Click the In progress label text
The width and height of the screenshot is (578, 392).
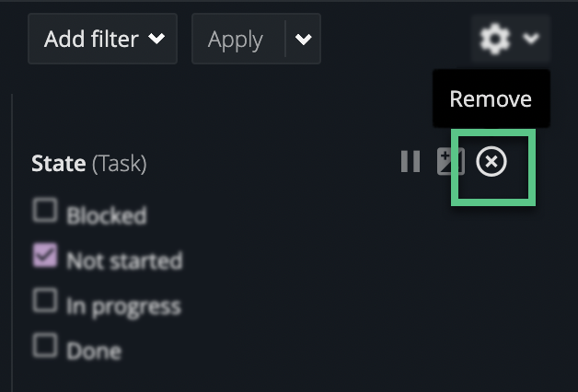pyautogui.click(x=123, y=305)
